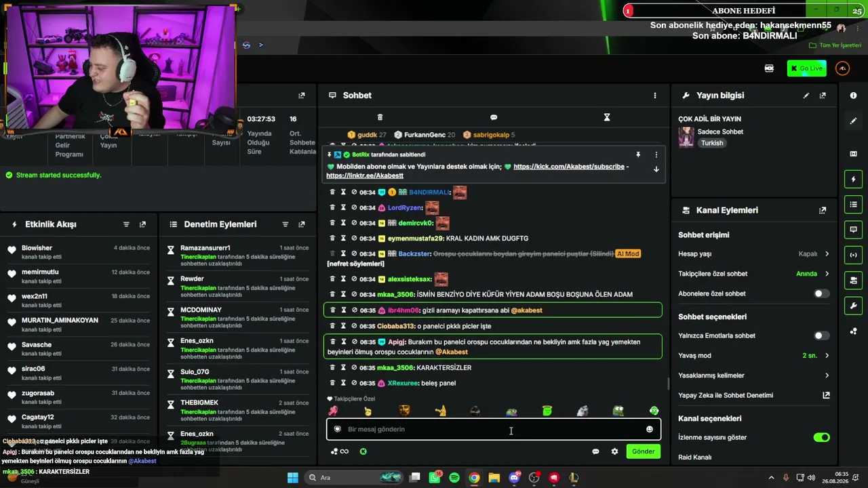Open Yapay Zeka ile Sohbet Denetimi external link
Screen dimensions: 868x488
click(x=826, y=395)
